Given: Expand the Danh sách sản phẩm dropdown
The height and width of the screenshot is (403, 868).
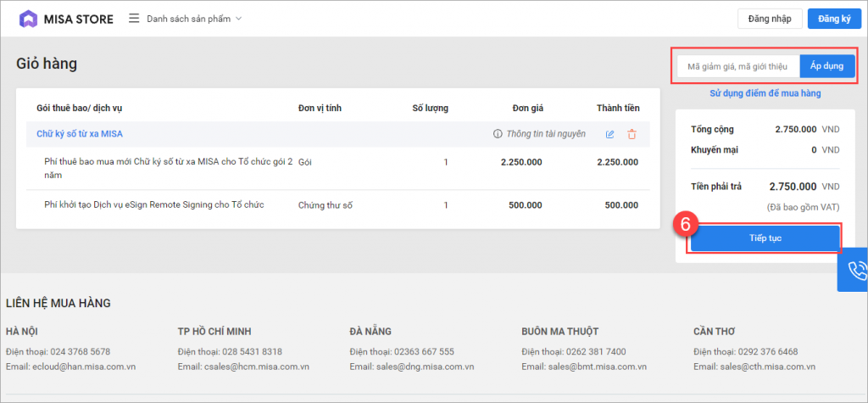Looking at the screenshot, I should click(194, 19).
